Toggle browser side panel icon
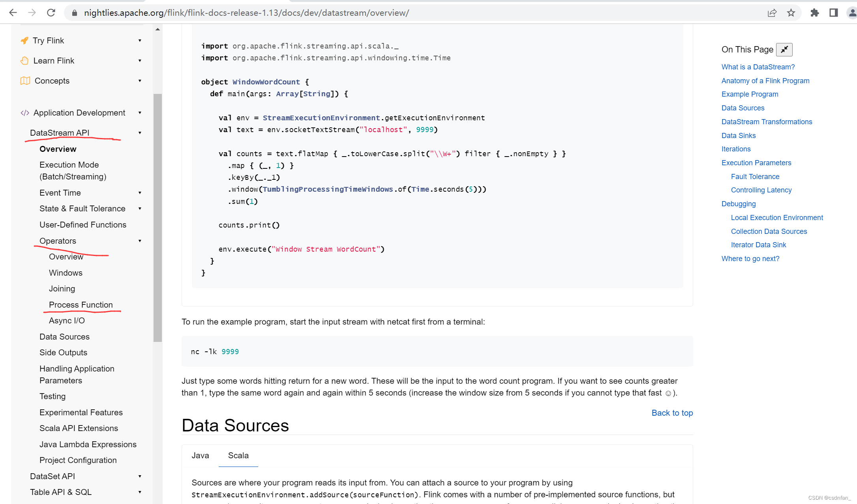 [x=833, y=13]
